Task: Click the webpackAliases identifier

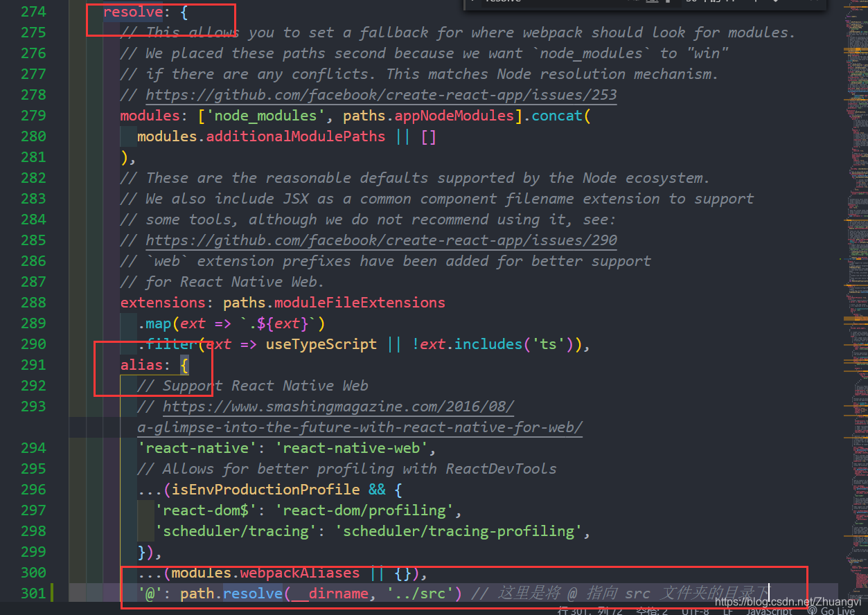Action: coord(300,573)
